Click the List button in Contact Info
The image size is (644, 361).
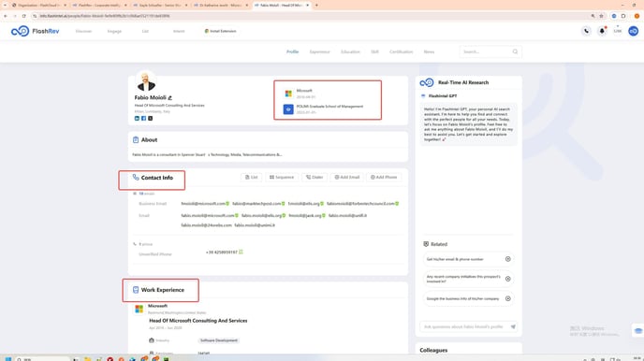click(252, 177)
